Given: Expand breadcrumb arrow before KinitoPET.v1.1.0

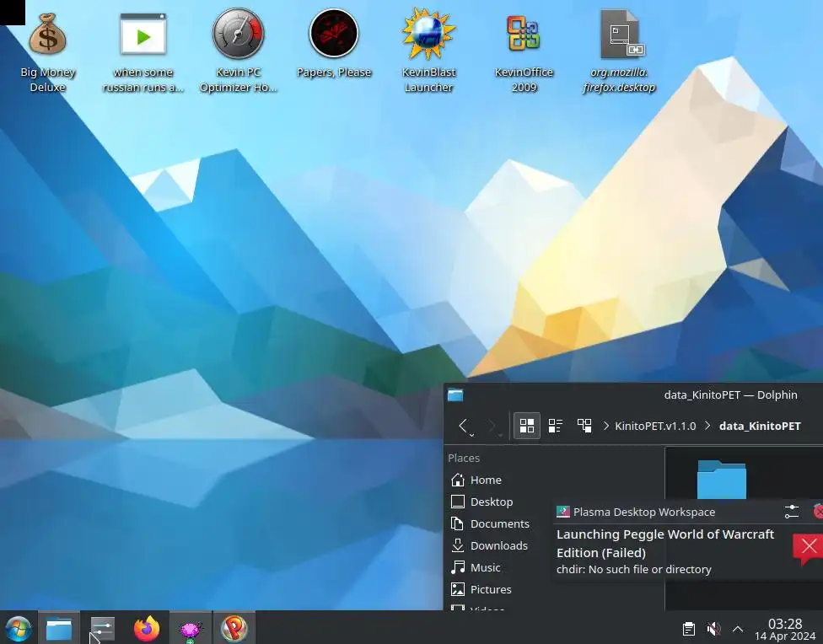Looking at the screenshot, I should 606,426.
